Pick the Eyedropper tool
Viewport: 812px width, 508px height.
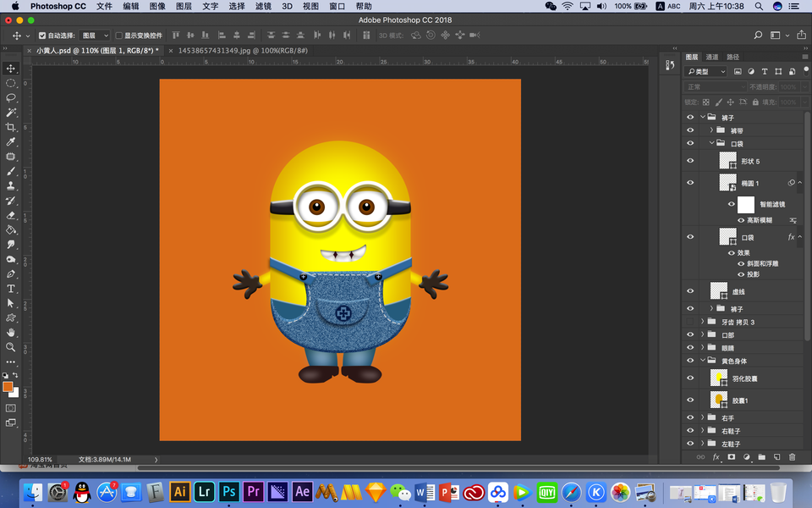click(x=11, y=141)
